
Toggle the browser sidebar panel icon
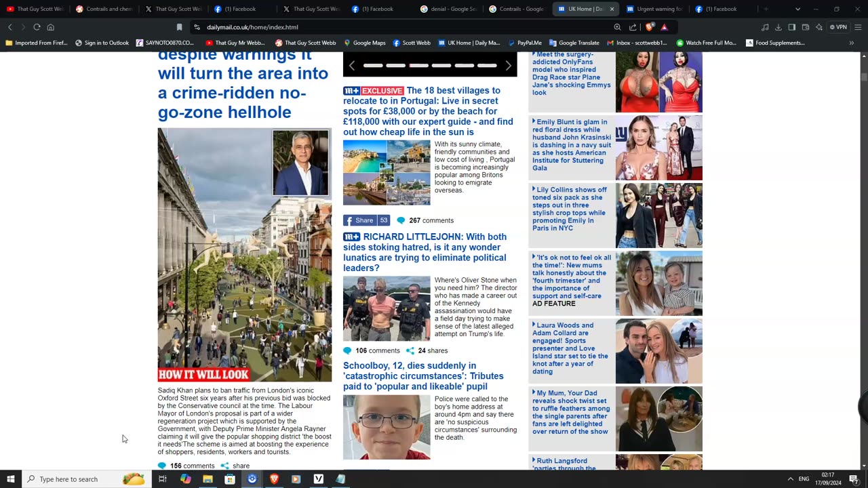(792, 27)
